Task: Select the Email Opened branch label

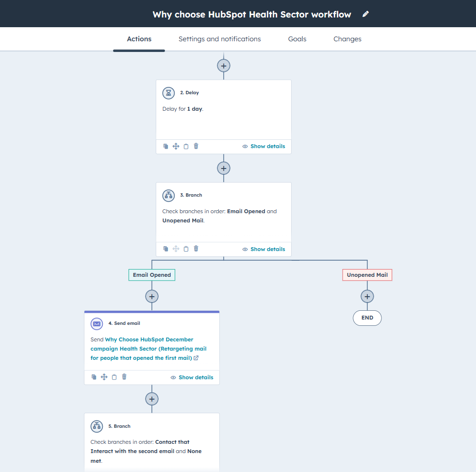Action: coord(152,275)
